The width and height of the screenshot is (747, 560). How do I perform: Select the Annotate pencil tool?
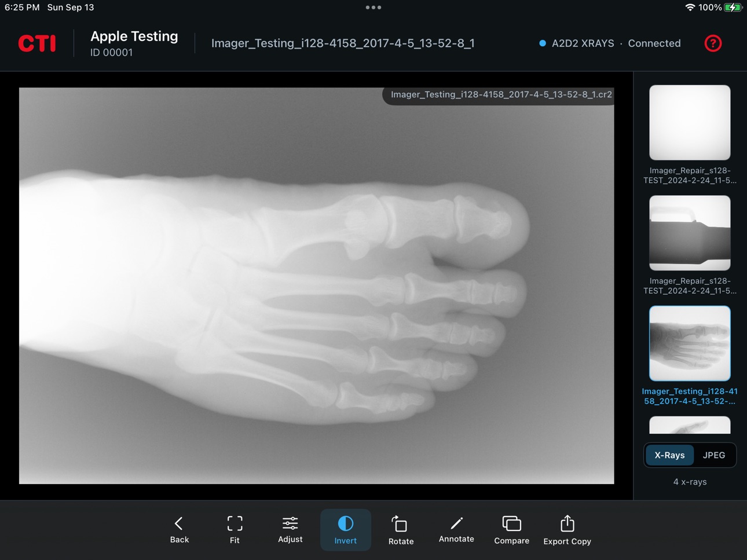tap(456, 529)
